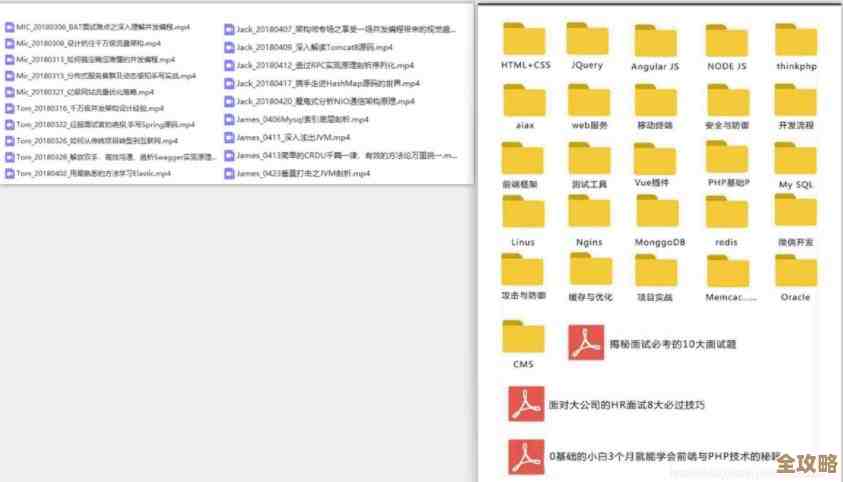Image resolution: width=843 pixels, height=482 pixels.
Task: Select the James_0413 CRUD video file
Action: tap(341, 155)
